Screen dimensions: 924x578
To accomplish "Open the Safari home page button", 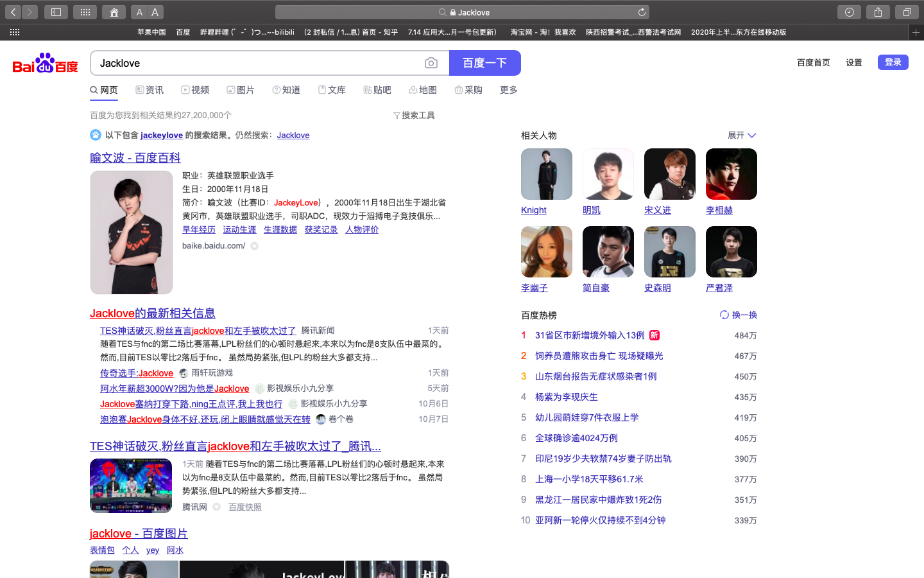I will tap(114, 12).
